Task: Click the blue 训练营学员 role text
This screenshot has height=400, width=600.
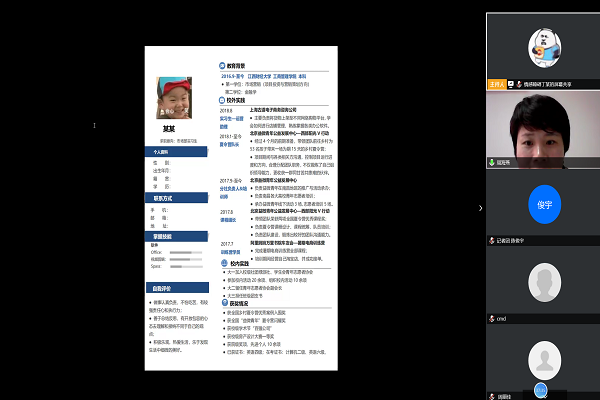Action: click(x=230, y=252)
